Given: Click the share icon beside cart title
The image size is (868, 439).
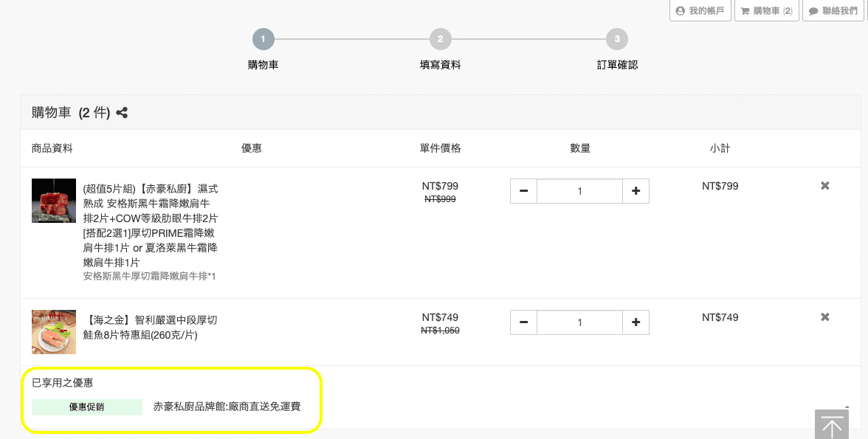Looking at the screenshot, I should coord(122,113).
